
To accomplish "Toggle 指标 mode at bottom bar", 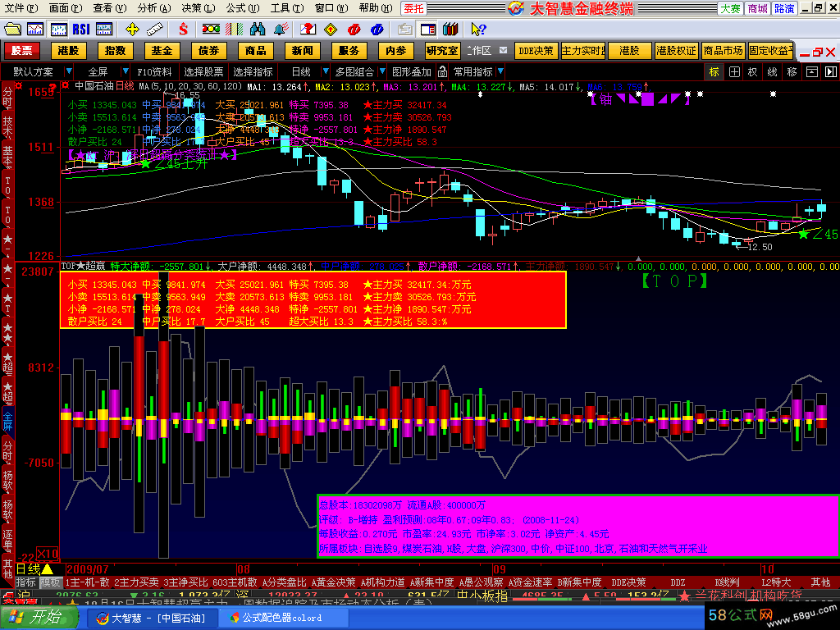I will [x=25, y=582].
